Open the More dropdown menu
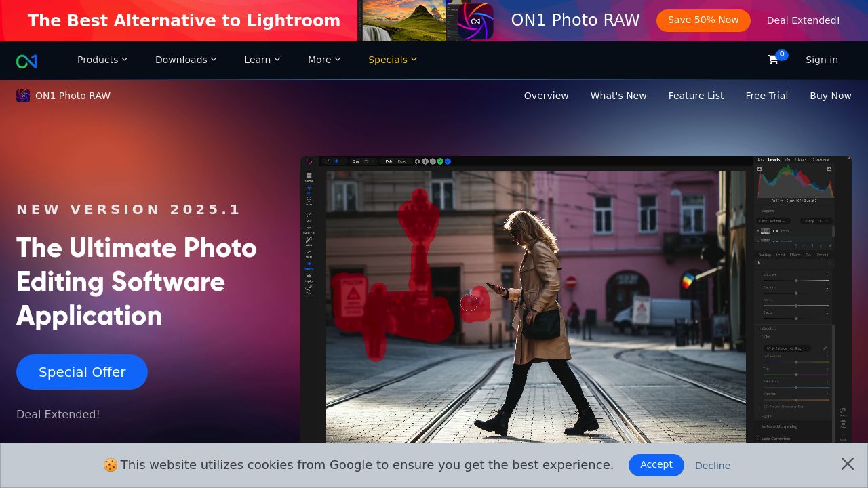The image size is (868, 488). click(324, 60)
